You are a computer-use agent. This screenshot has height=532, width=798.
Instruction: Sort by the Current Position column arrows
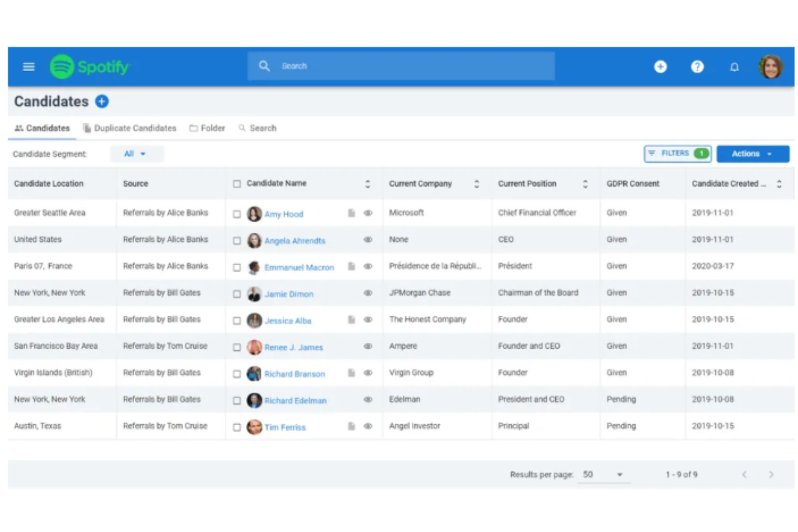[585, 184]
